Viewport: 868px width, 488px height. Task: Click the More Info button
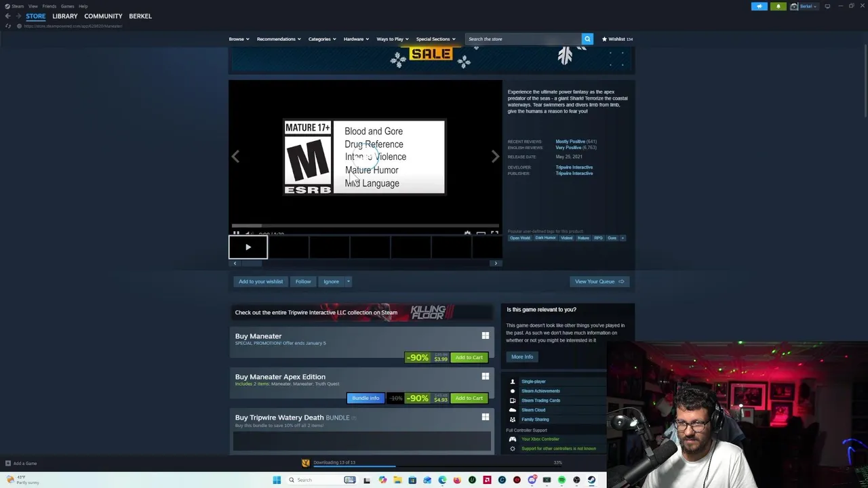pyautogui.click(x=522, y=357)
